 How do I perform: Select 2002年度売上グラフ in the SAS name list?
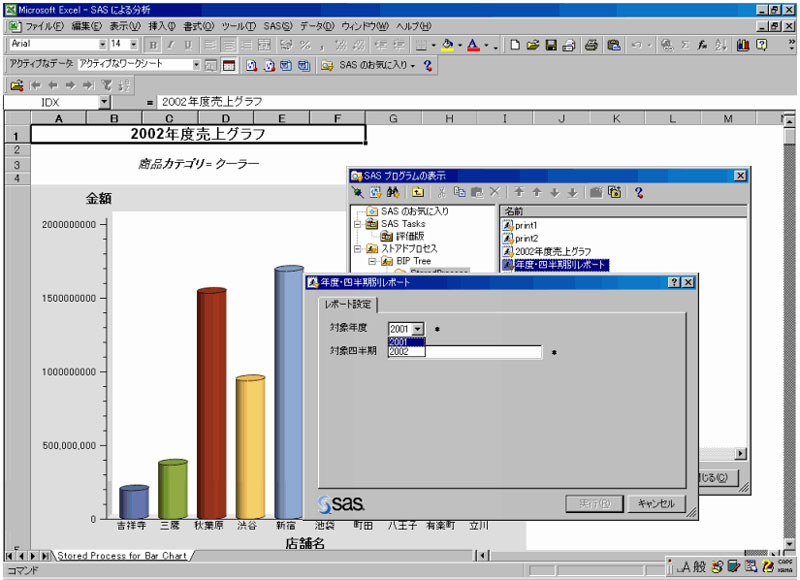click(553, 251)
